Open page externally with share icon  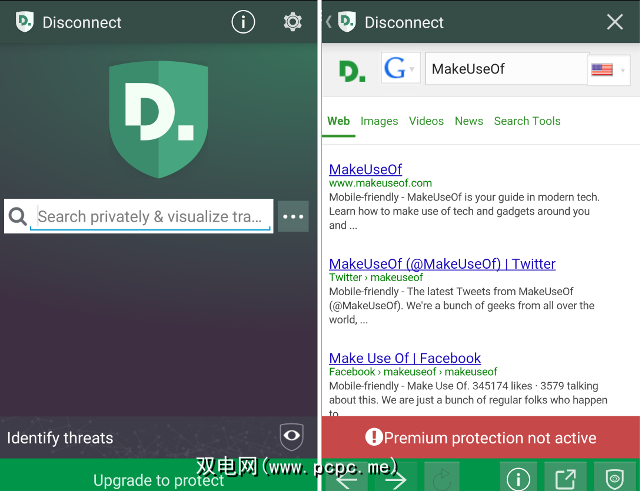(566, 478)
